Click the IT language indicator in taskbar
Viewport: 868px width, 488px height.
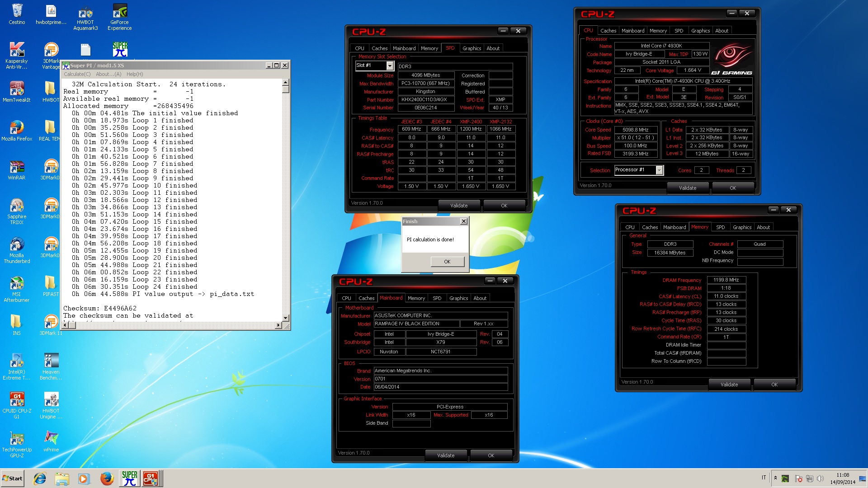[764, 478]
